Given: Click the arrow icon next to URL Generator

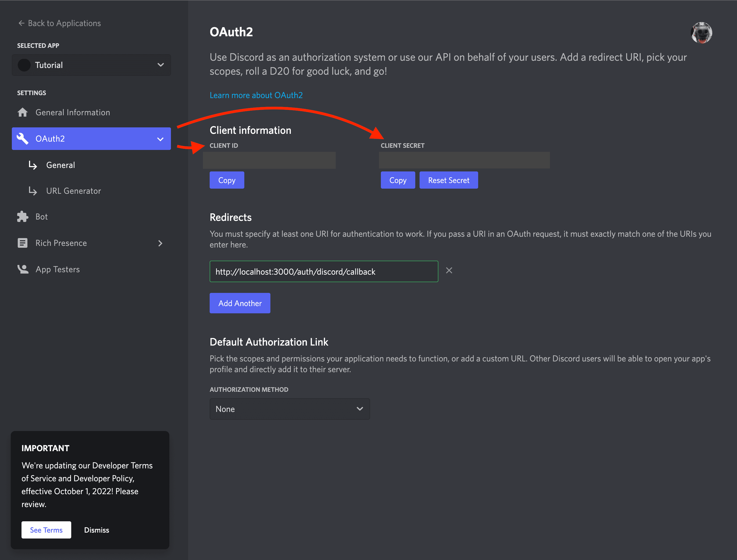Looking at the screenshot, I should point(33,191).
